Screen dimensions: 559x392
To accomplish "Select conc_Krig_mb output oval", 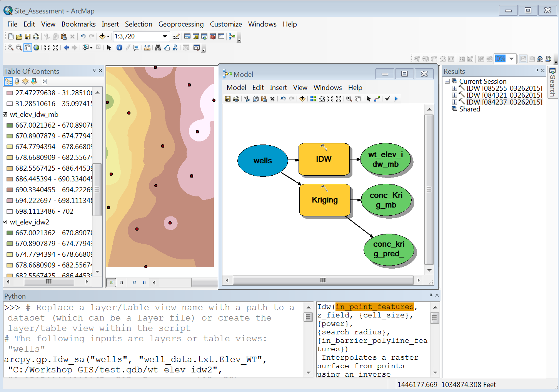I will tap(386, 200).
